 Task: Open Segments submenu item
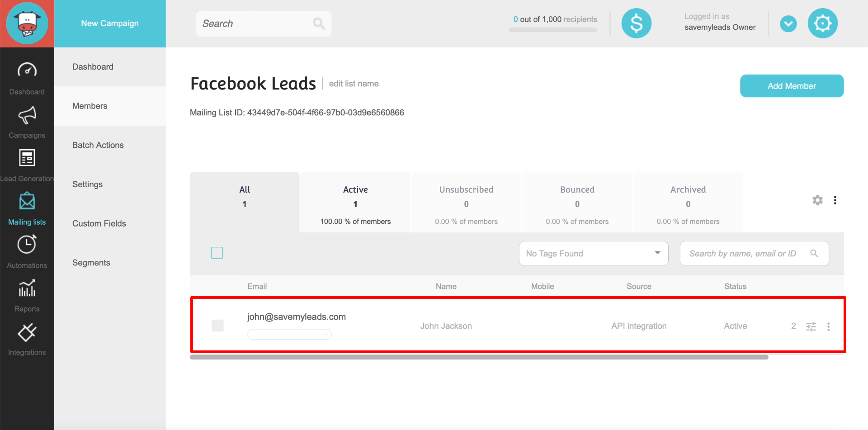(110, 263)
